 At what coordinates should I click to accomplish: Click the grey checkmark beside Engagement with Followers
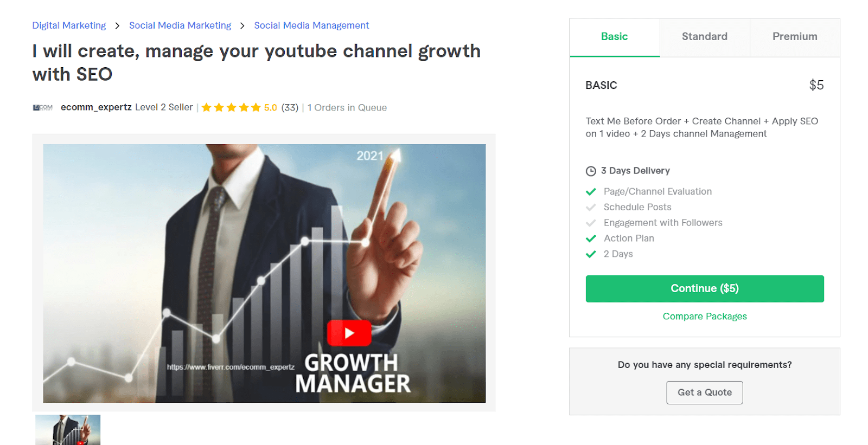click(591, 223)
